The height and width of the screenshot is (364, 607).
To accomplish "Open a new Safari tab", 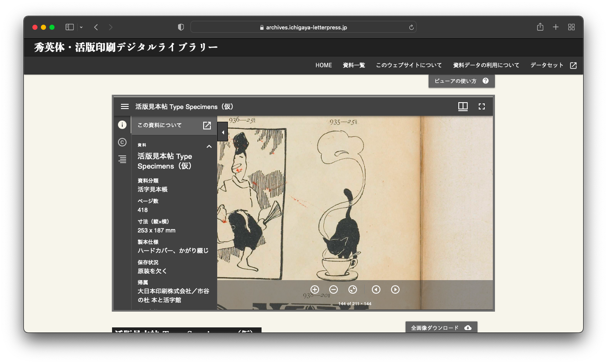I will click(556, 27).
